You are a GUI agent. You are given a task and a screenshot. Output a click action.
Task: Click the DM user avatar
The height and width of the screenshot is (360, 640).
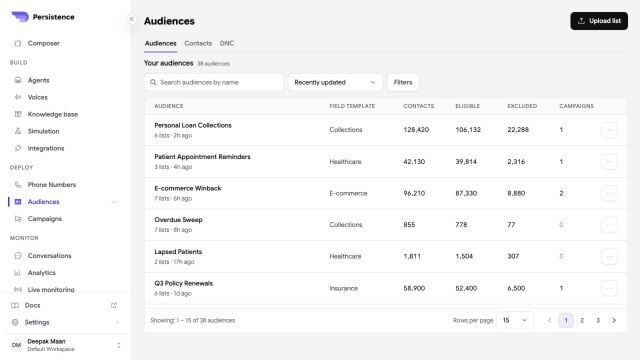tap(16, 345)
